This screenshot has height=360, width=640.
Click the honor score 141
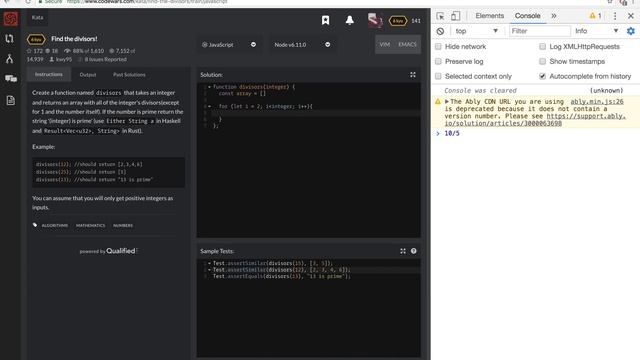click(416, 21)
